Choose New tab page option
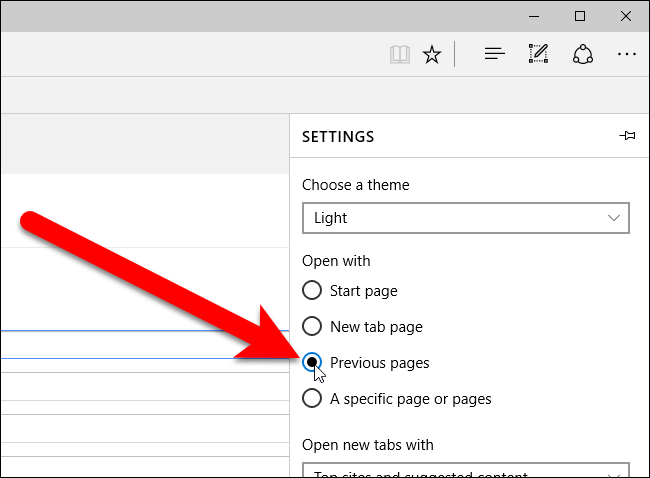Image resolution: width=650 pixels, height=478 pixels. pos(312,326)
